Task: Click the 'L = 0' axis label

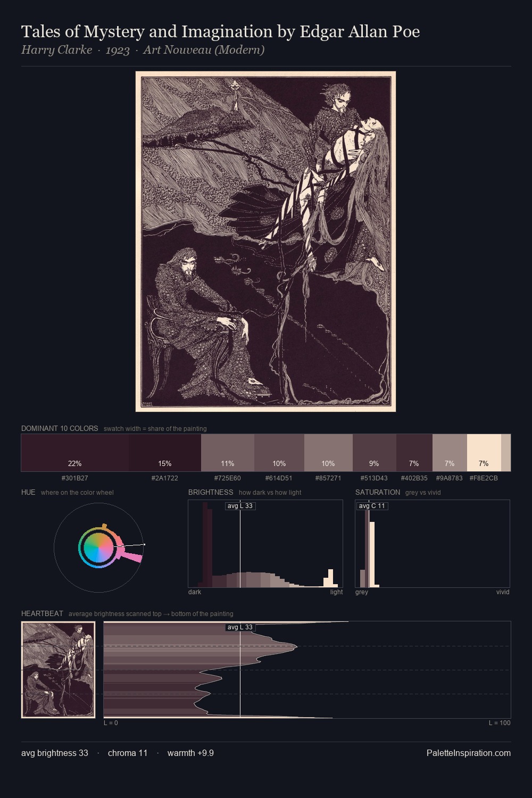Action: [x=111, y=722]
